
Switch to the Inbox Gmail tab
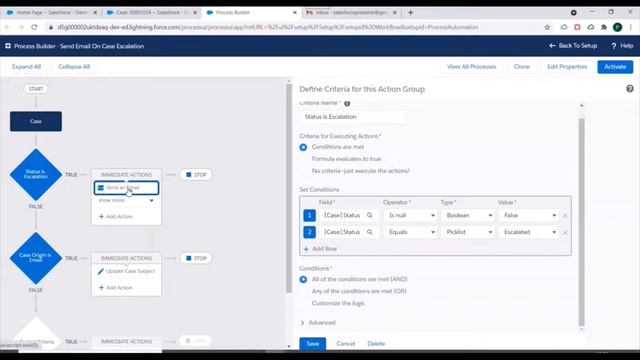coord(351,13)
